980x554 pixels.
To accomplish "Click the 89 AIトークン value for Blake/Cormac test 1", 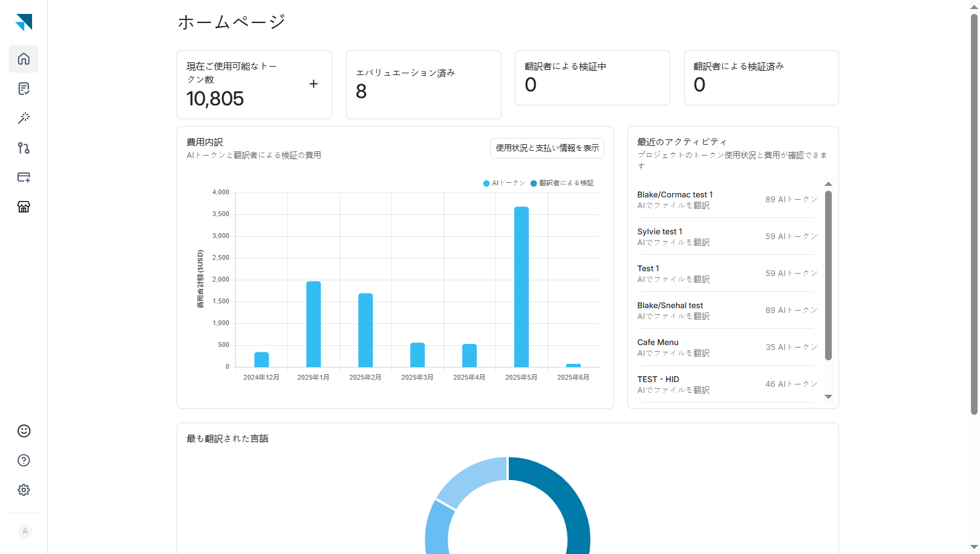I will 791,200.
